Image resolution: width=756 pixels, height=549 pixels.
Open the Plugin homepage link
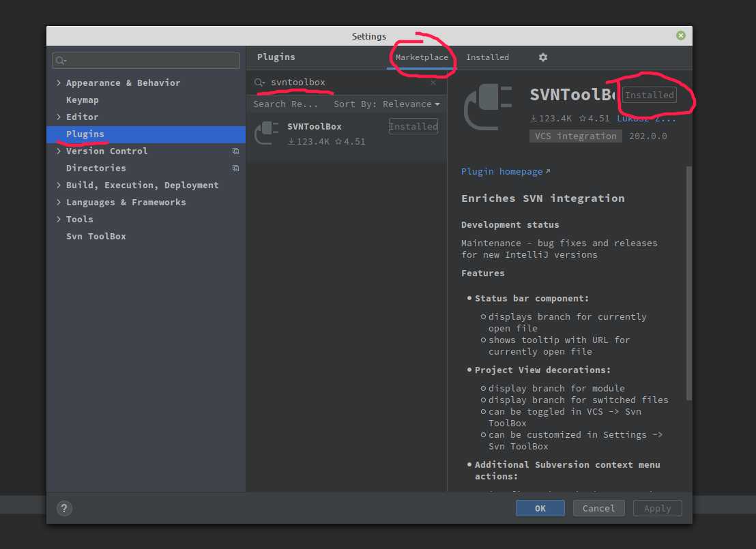coord(505,172)
